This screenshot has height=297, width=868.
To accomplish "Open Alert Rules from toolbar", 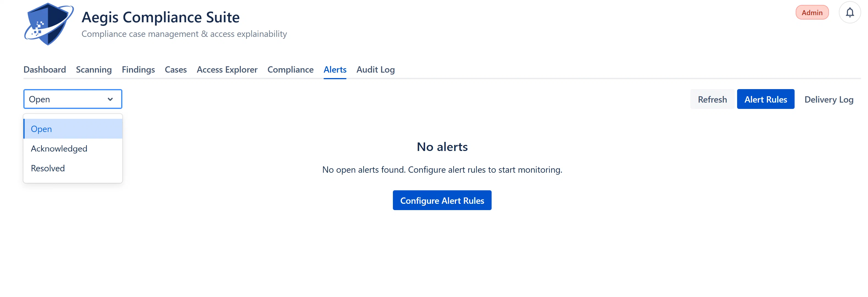I will [765, 99].
